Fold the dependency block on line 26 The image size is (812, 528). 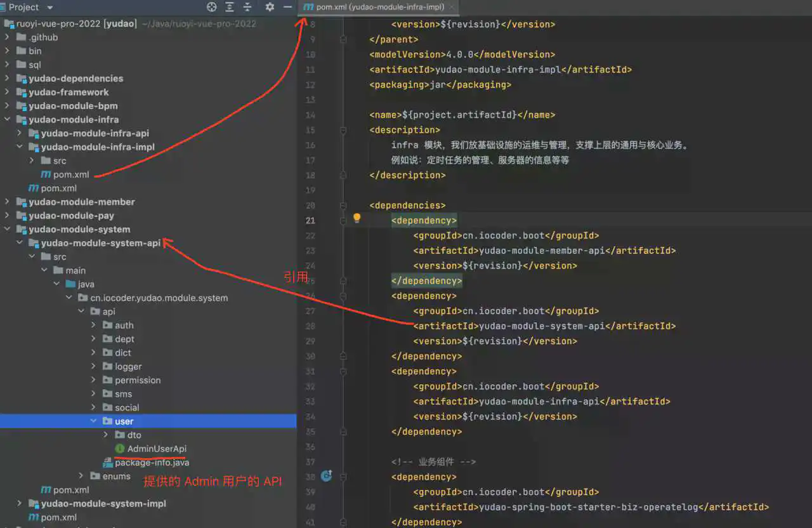[x=343, y=296]
